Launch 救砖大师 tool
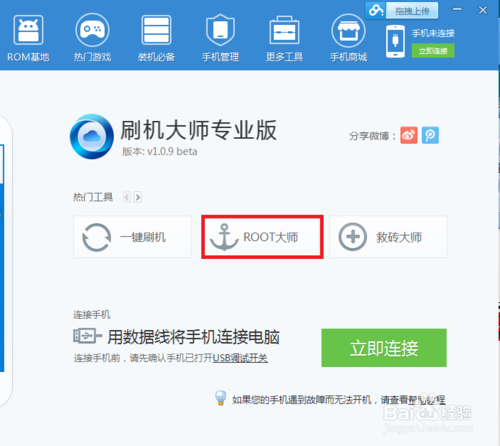The width and height of the screenshot is (500, 446). point(388,237)
